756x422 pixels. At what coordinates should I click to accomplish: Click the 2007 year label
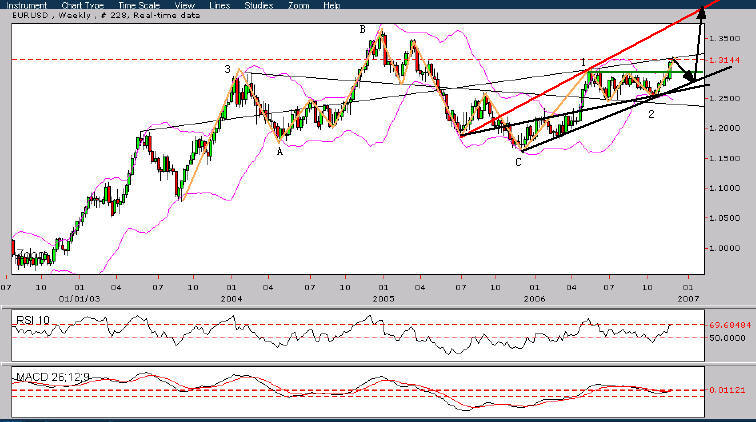(688, 299)
